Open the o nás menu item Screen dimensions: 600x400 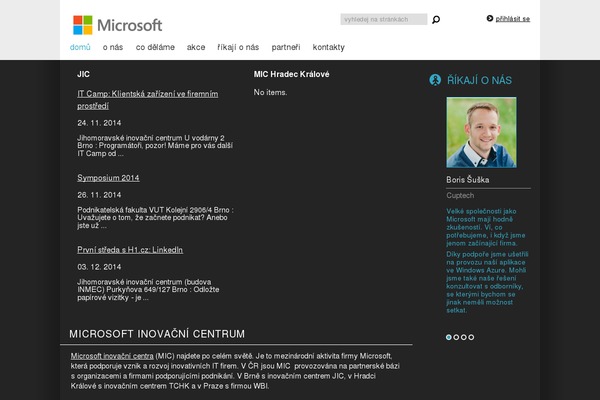[113, 47]
